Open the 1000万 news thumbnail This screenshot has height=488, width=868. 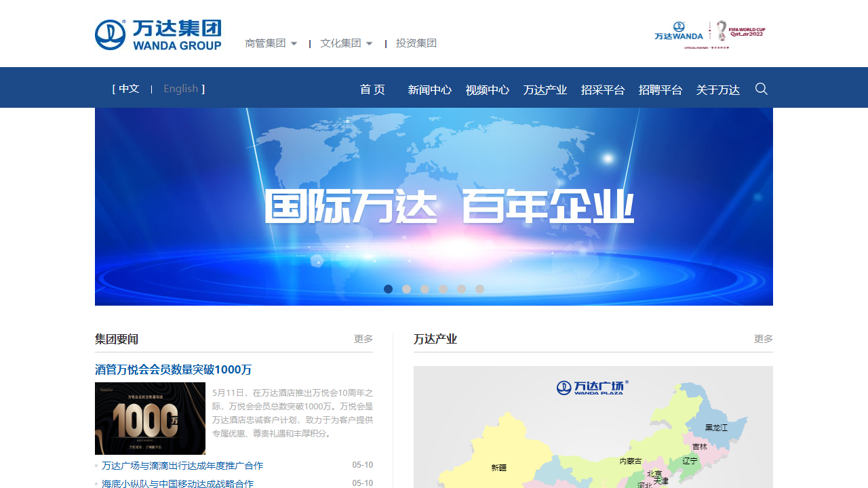[150, 418]
